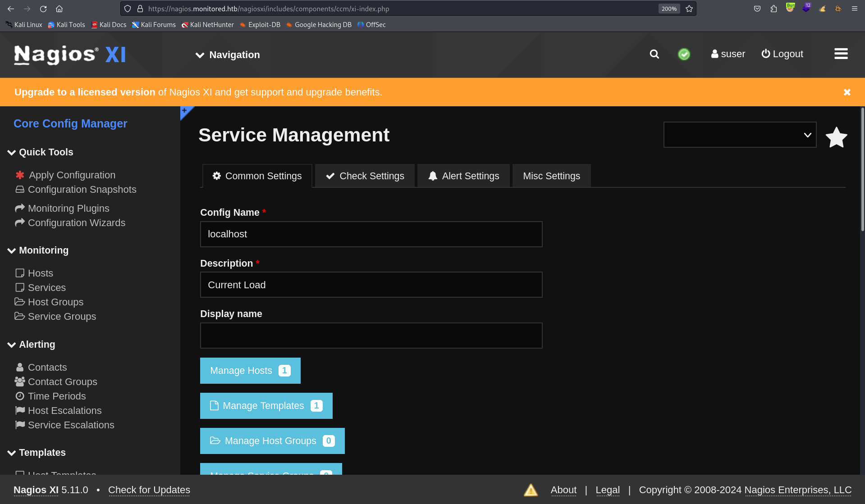Click the page vertical scrollbar
The height and width of the screenshot is (504, 865).
862,169
